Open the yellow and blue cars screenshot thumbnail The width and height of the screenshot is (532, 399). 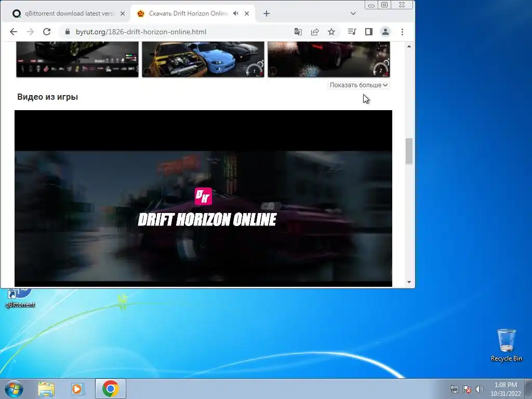point(203,59)
